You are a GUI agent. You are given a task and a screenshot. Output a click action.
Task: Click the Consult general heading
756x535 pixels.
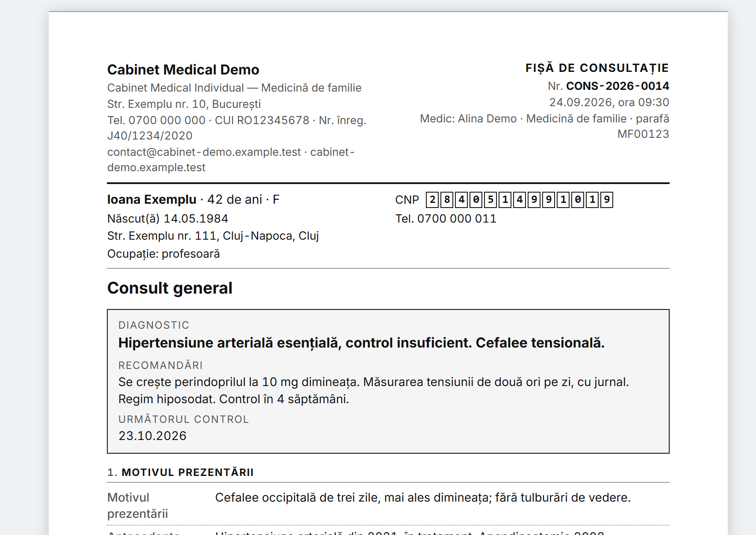170,288
